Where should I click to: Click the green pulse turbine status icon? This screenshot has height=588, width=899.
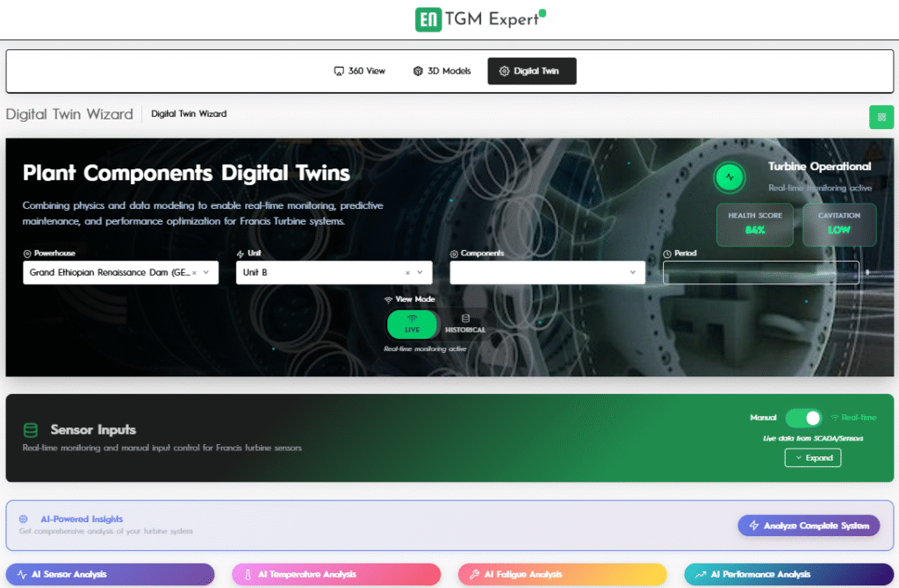(x=729, y=177)
